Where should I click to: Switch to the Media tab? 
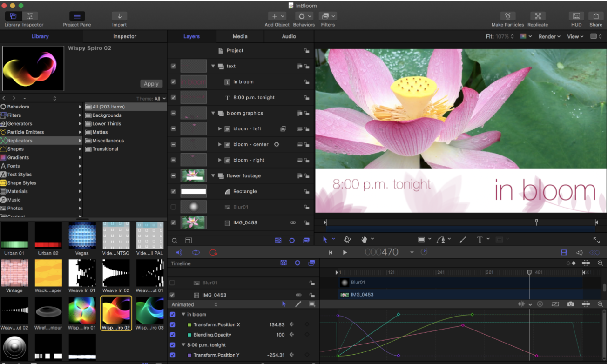click(x=240, y=36)
